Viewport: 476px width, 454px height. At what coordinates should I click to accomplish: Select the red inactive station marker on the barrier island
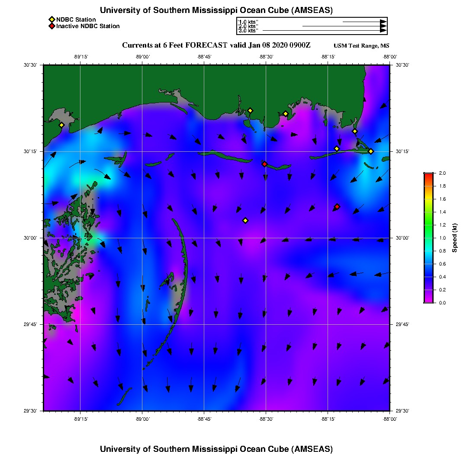click(x=265, y=164)
